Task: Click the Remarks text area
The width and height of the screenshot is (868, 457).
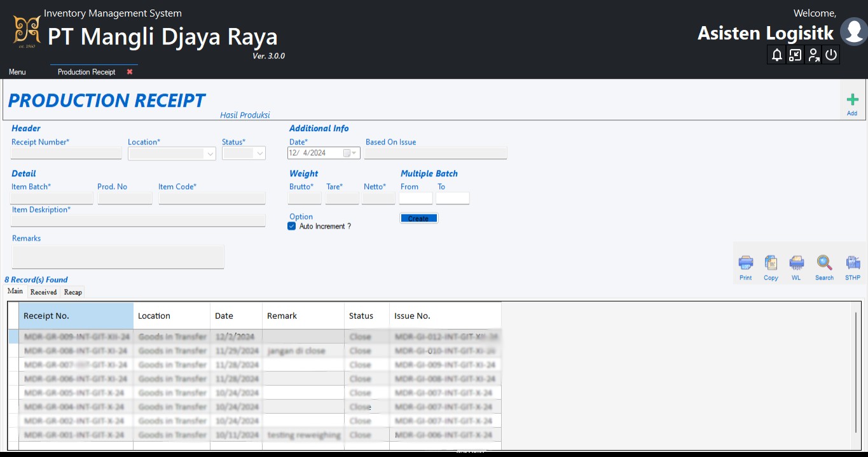Action: (x=118, y=257)
